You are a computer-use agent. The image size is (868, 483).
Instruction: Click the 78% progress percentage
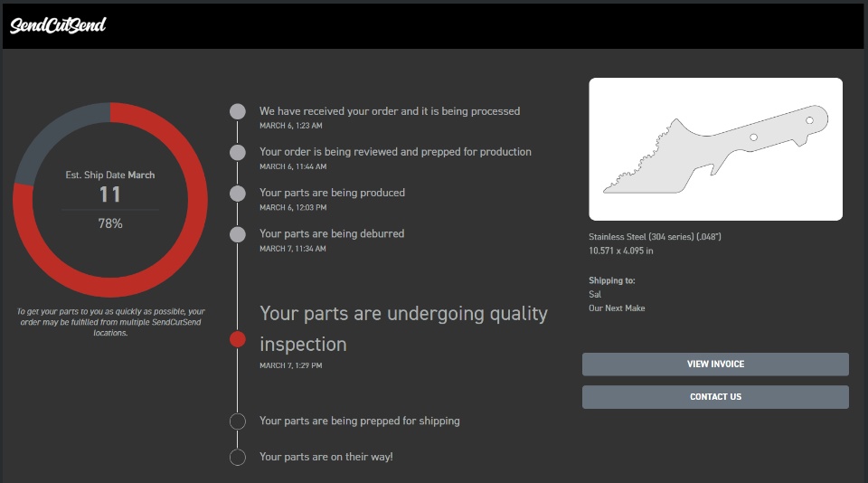(110, 223)
